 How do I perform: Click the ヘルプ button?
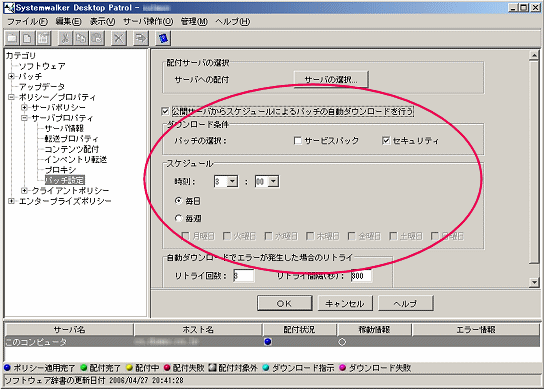click(405, 303)
